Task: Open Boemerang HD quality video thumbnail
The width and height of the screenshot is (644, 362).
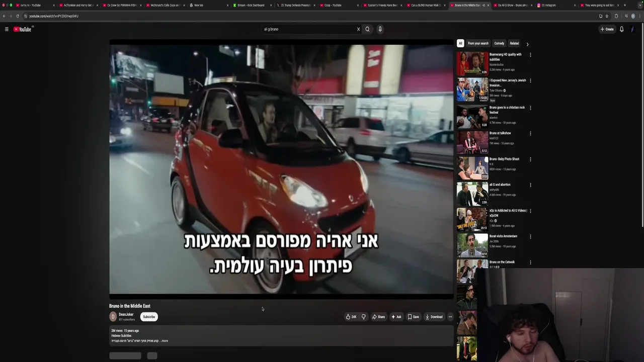Action: click(472, 63)
